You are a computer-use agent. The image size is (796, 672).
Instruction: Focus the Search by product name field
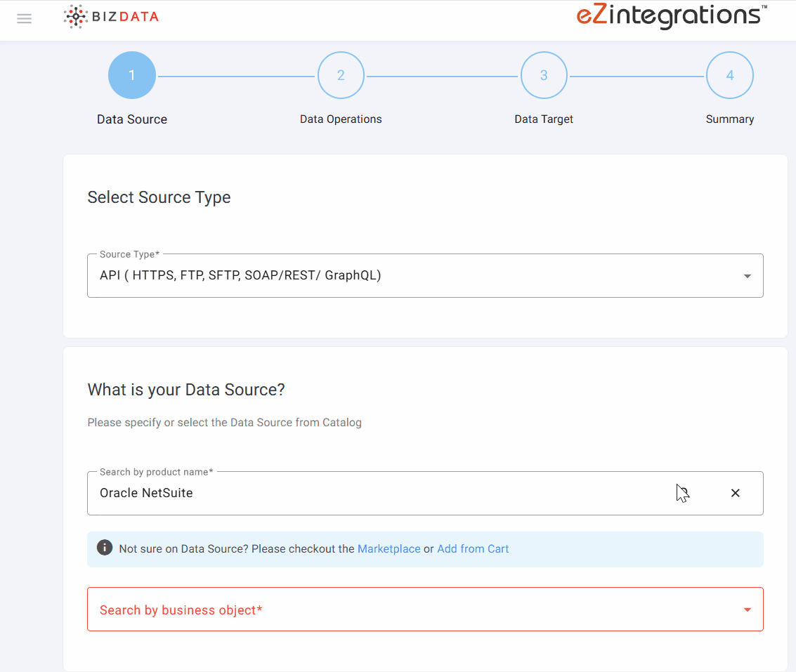point(379,493)
